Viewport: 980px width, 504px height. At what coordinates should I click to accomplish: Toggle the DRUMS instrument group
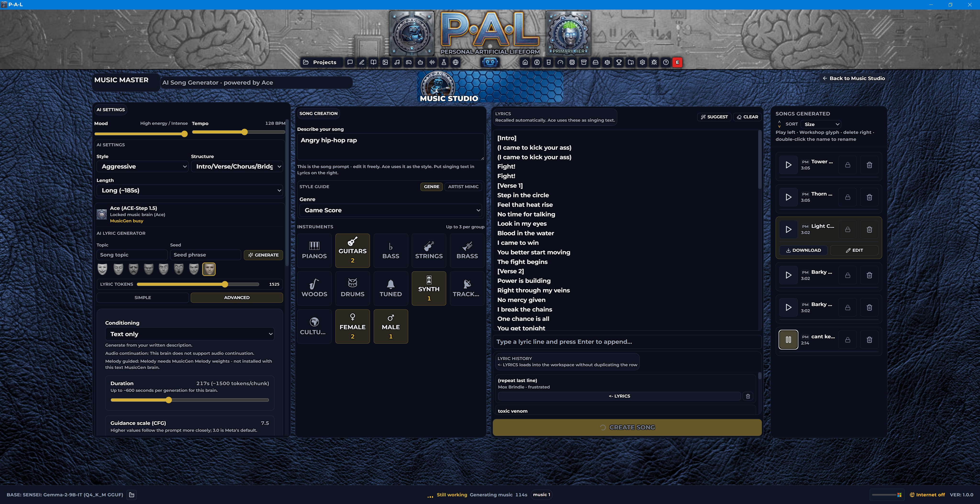pyautogui.click(x=353, y=289)
